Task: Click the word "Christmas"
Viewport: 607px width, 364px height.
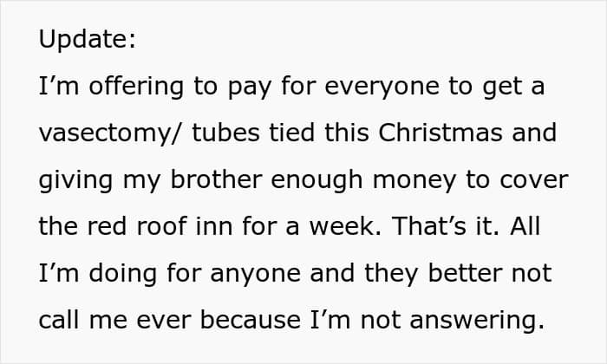Action: pos(441,133)
